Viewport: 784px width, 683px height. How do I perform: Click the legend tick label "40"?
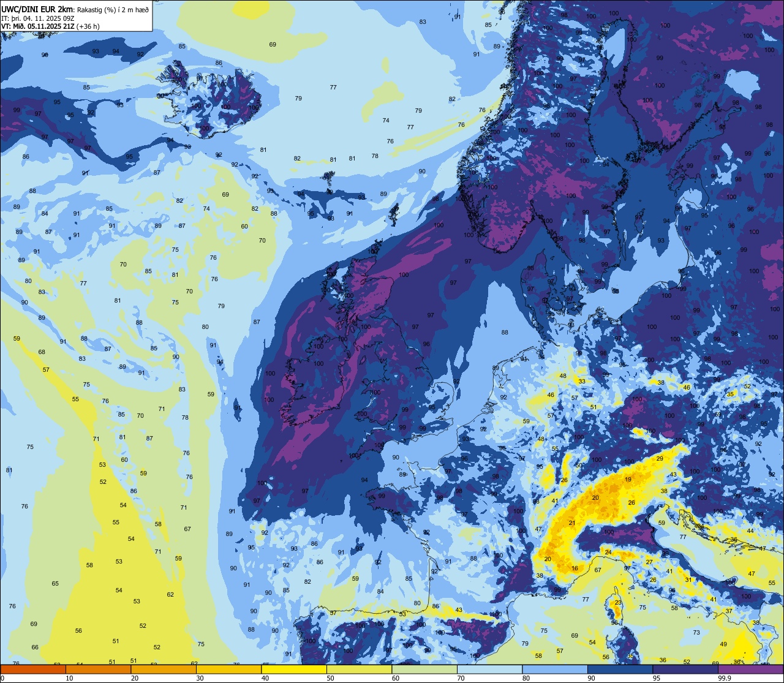(x=265, y=678)
